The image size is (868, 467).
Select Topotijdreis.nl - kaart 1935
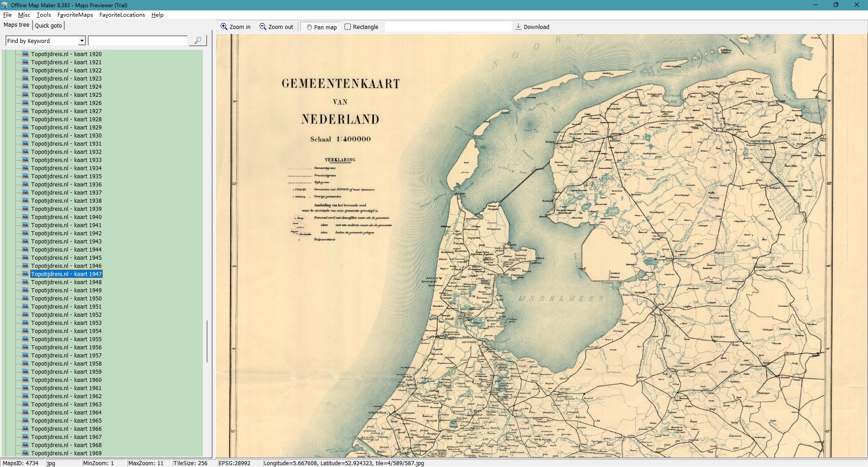coord(66,176)
